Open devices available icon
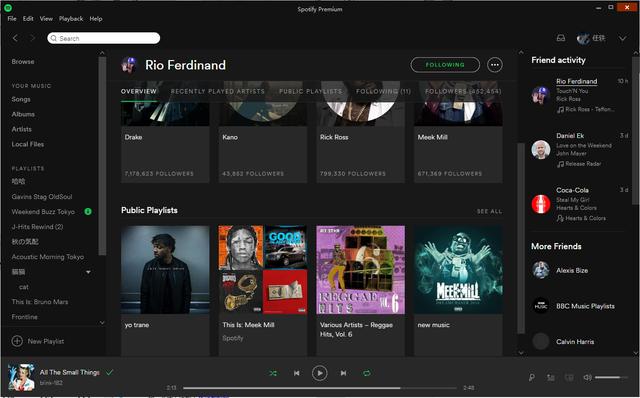The width and height of the screenshot is (640, 398). coord(569,378)
